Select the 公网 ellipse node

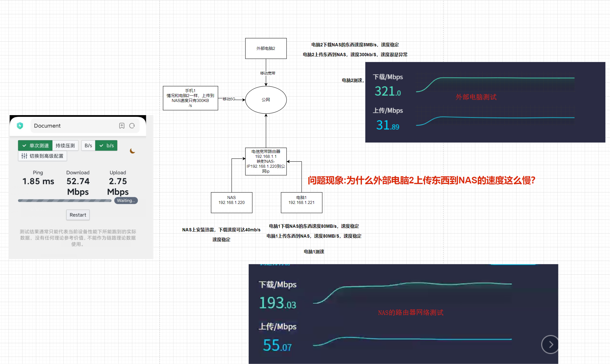click(x=266, y=100)
